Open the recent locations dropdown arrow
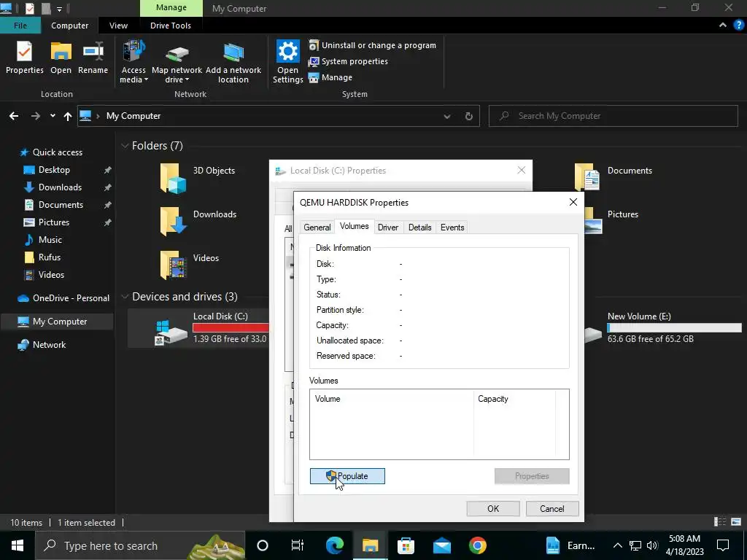The image size is (747, 560). pos(53,116)
